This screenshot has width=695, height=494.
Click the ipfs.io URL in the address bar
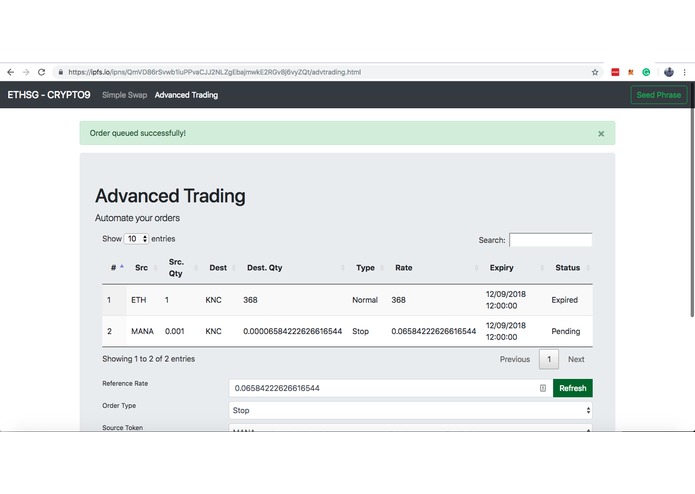pyautogui.click(x=215, y=72)
